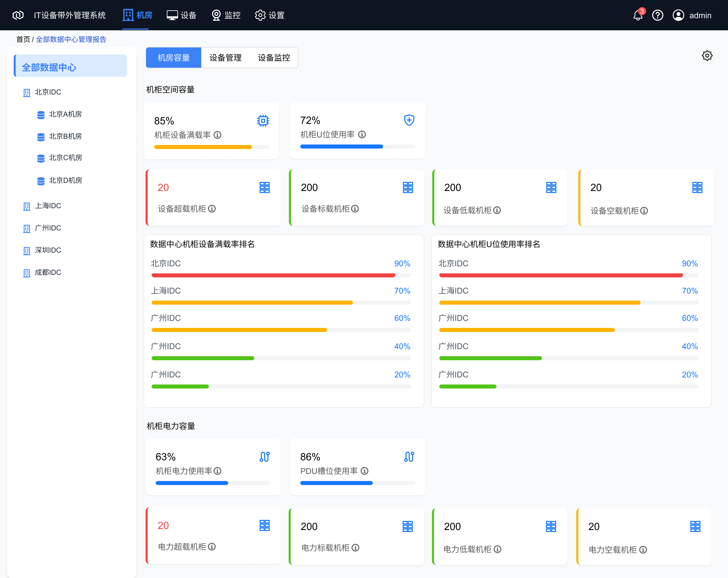The height and width of the screenshot is (578, 728).
Task: Click rack icon on 设备空载机柜 card
Action: click(x=697, y=187)
